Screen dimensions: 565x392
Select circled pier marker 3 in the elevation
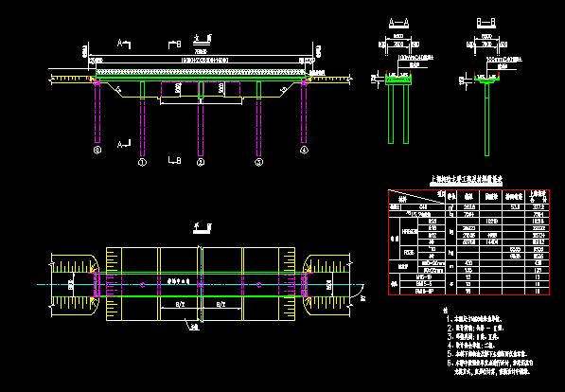click(258, 162)
